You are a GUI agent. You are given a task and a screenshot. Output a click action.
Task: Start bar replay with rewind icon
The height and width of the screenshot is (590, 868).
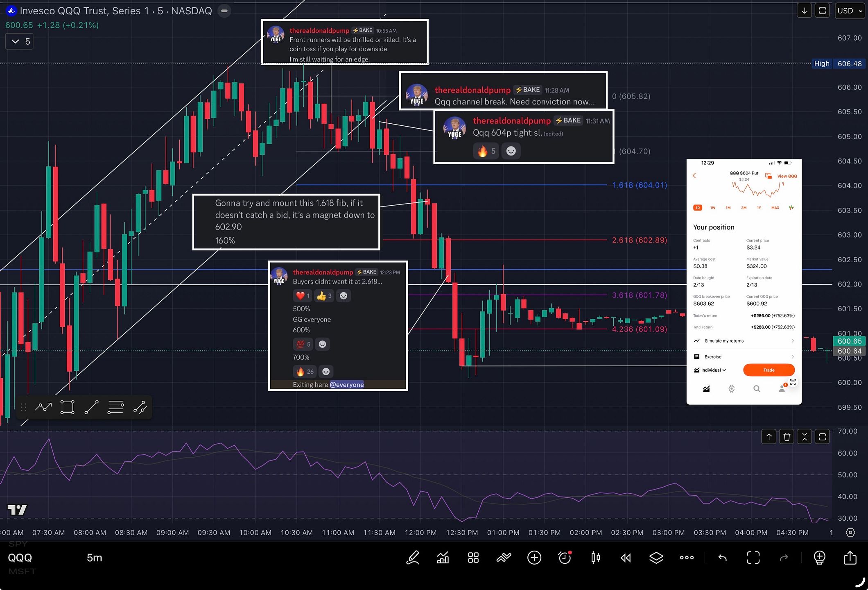click(626, 558)
